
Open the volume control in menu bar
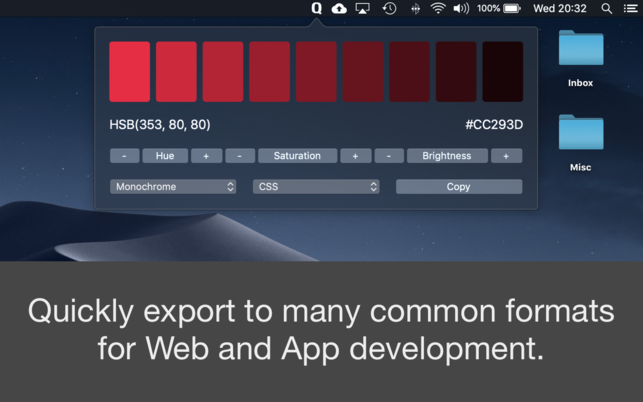click(461, 8)
